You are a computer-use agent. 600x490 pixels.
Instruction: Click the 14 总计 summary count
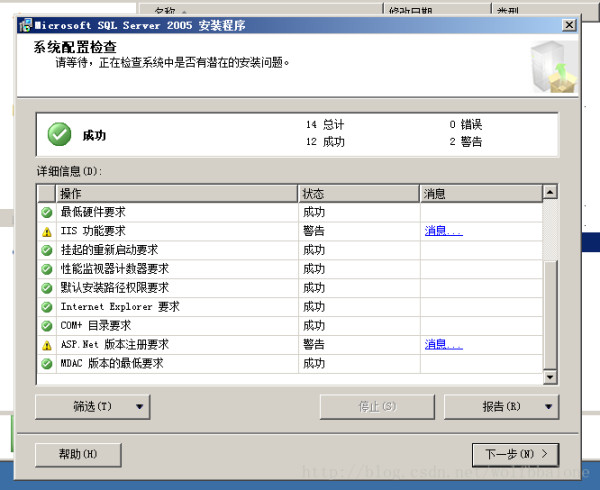[325, 124]
